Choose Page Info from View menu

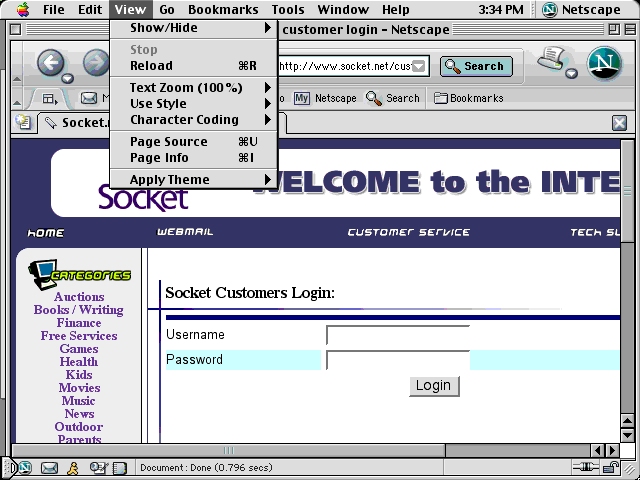(x=194, y=158)
